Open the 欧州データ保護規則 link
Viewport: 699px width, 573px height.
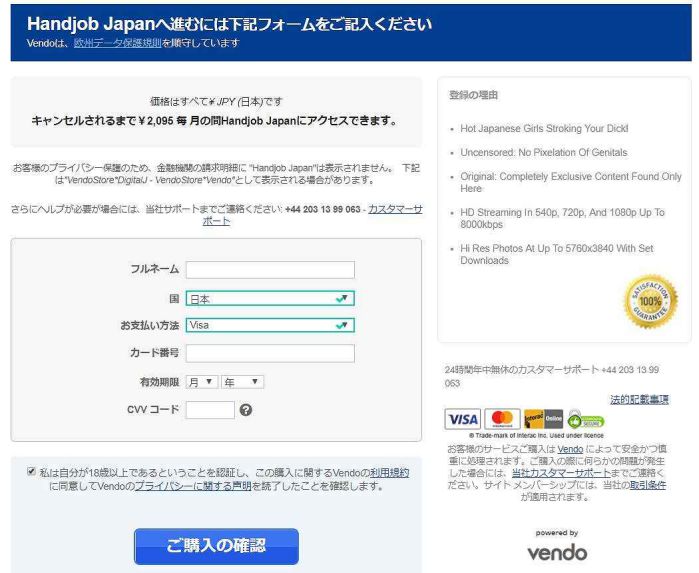(x=118, y=43)
